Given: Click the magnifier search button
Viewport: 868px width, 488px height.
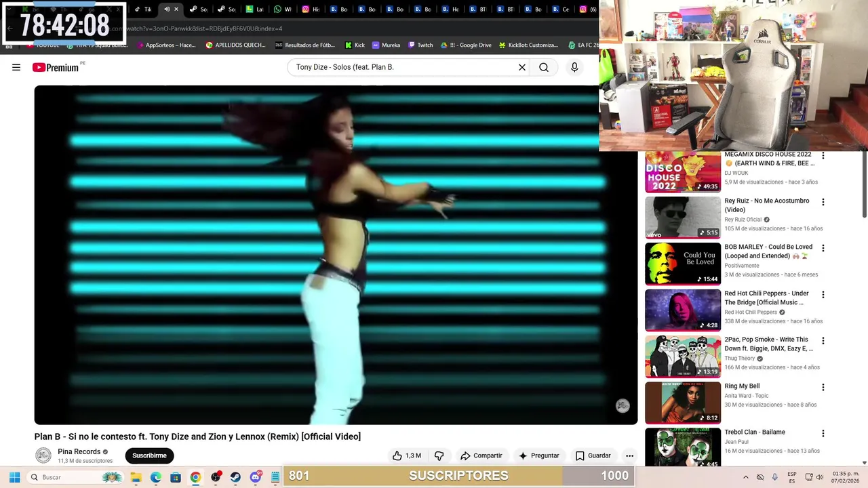Looking at the screenshot, I should [544, 67].
